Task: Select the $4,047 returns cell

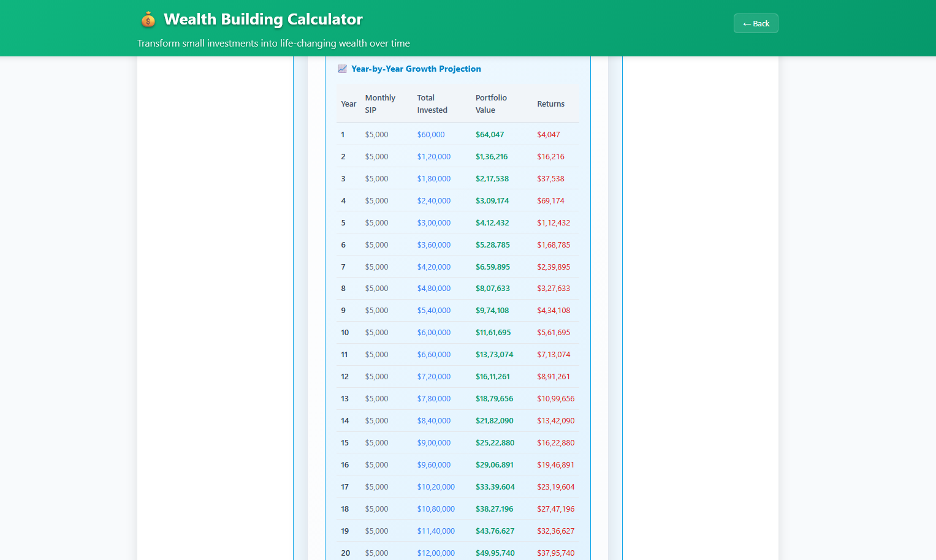Action: point(549,134)
